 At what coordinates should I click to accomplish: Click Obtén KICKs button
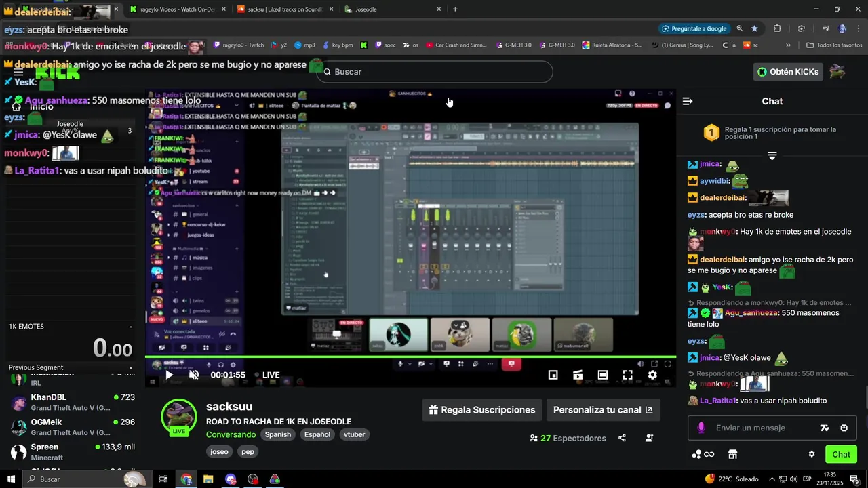(788, 72)
